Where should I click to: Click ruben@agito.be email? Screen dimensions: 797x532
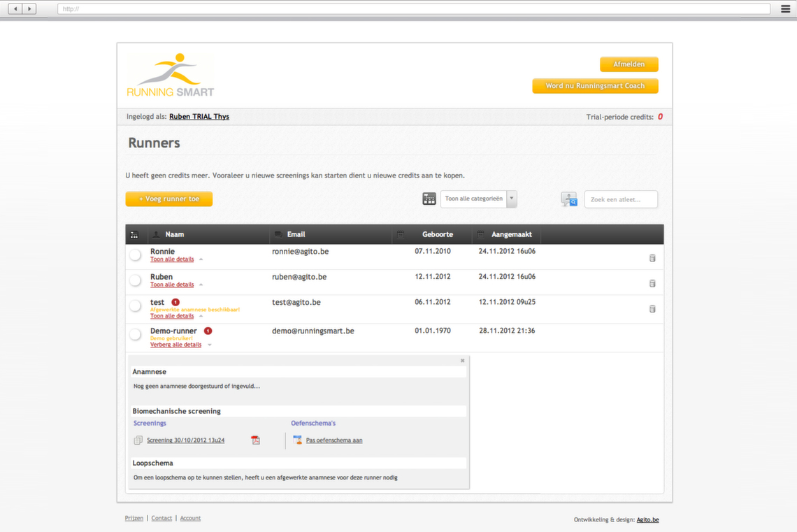pos(299,277)
